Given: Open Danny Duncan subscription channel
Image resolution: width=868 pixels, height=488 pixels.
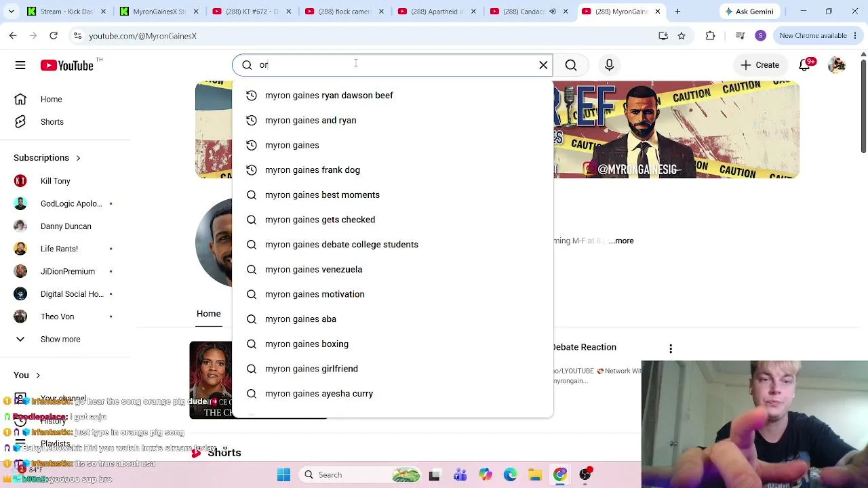Looking at the screenshot, I should [x=65, y=226].
